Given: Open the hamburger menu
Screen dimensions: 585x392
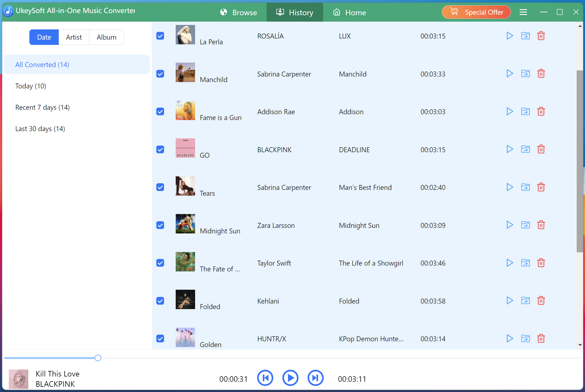Looking at the screenshot, I should 523,12.
